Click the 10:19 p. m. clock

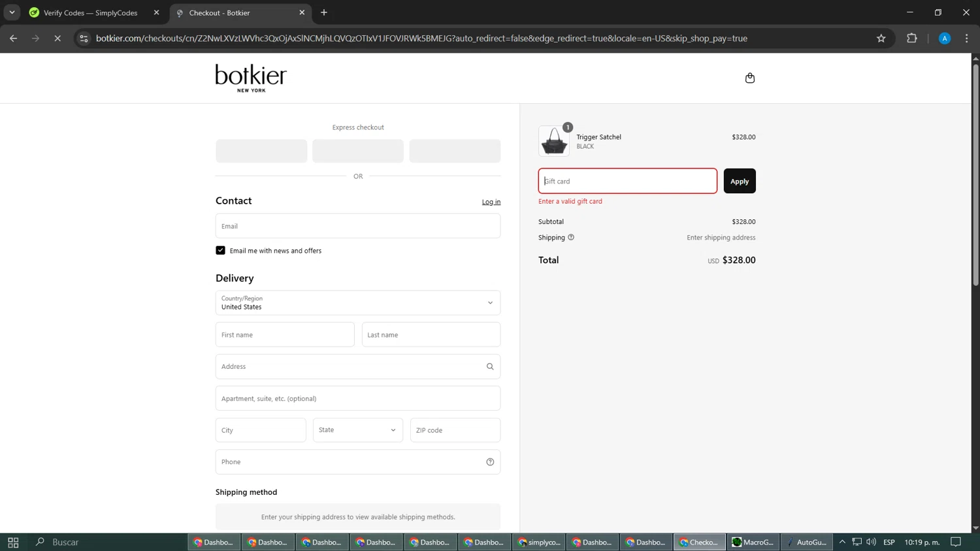click(x=922, y=542)
